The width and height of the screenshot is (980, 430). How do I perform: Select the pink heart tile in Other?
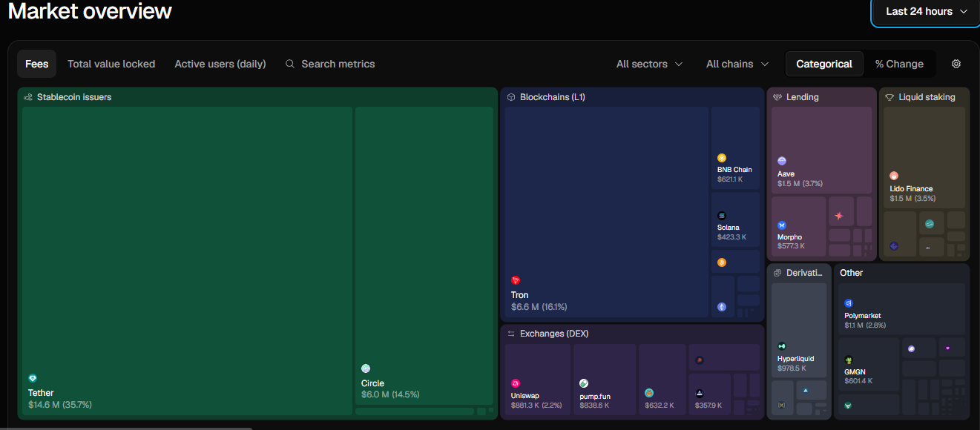tap(947, 348)
